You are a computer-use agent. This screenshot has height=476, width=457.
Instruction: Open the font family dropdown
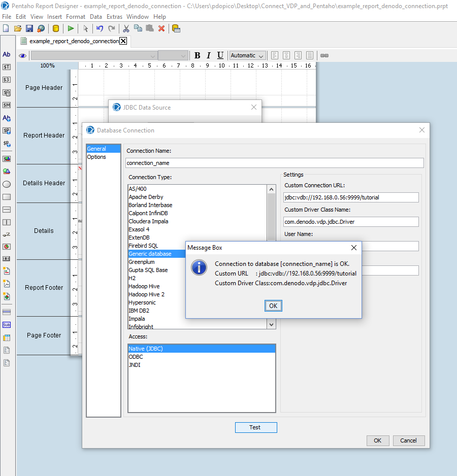(x=94, y=55)
